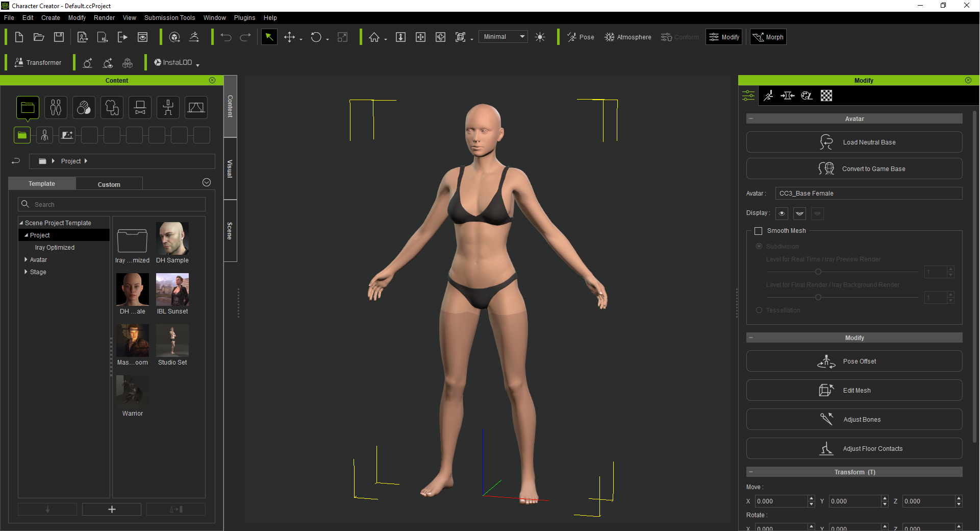The image size is (980, 531).
Task: Select the Cloth shirt-and-pants content category
Action: [x=112, y=108]
